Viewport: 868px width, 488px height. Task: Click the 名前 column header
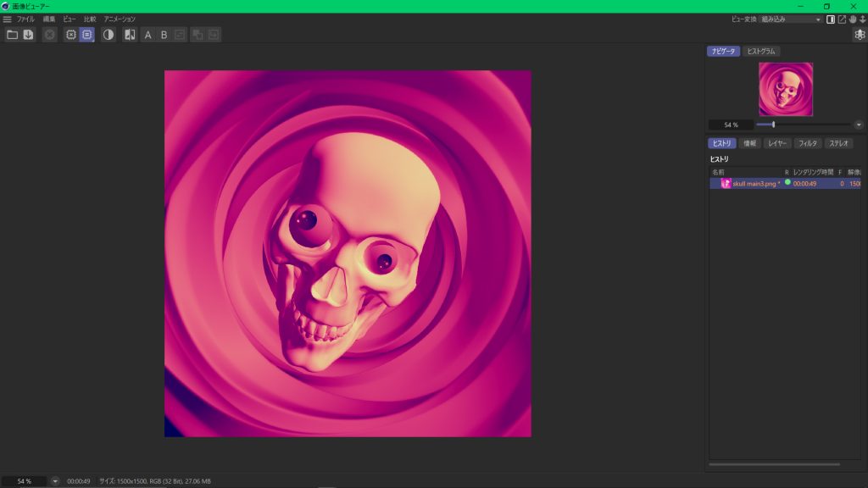click(x=718, y=172)
